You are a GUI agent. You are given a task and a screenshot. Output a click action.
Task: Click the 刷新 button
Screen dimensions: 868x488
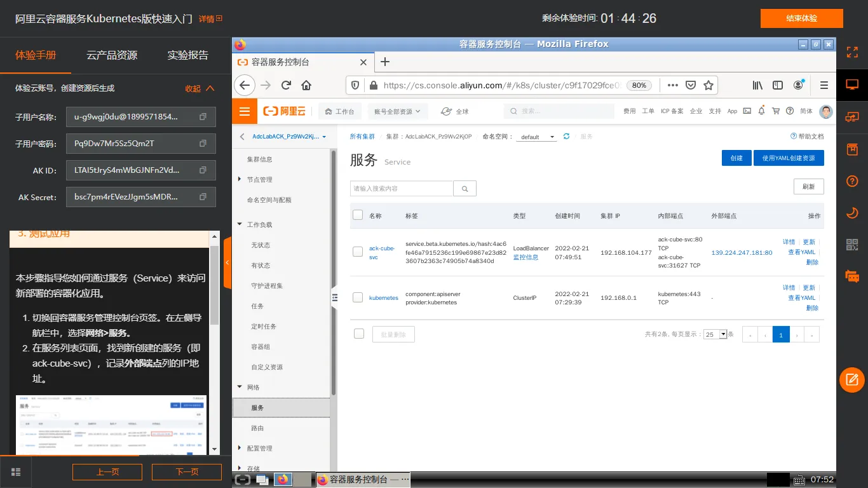coord(808,187)
